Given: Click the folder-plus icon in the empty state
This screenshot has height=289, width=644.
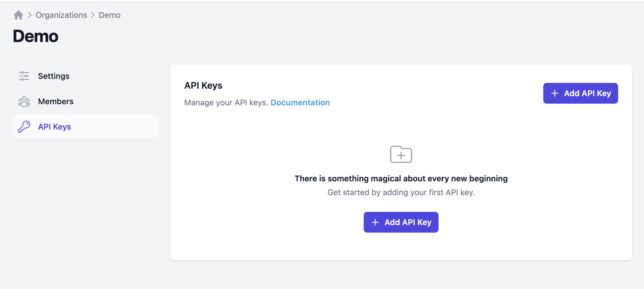Looking at the screenshot, I should tap(401, 154).
